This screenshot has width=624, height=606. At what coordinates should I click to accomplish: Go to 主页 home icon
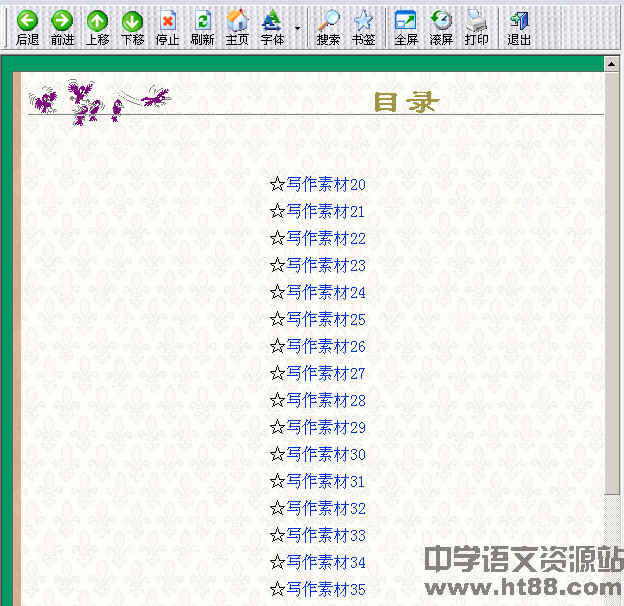(237, 21)
